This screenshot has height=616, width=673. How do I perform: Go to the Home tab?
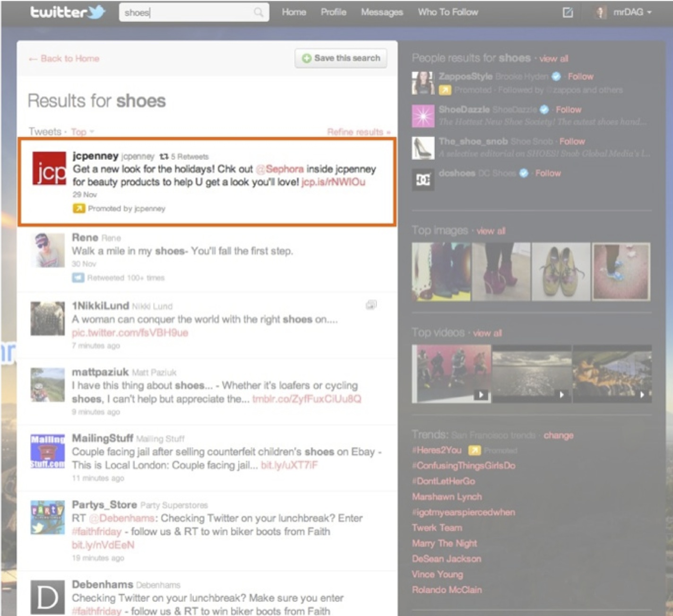point(294,12)
